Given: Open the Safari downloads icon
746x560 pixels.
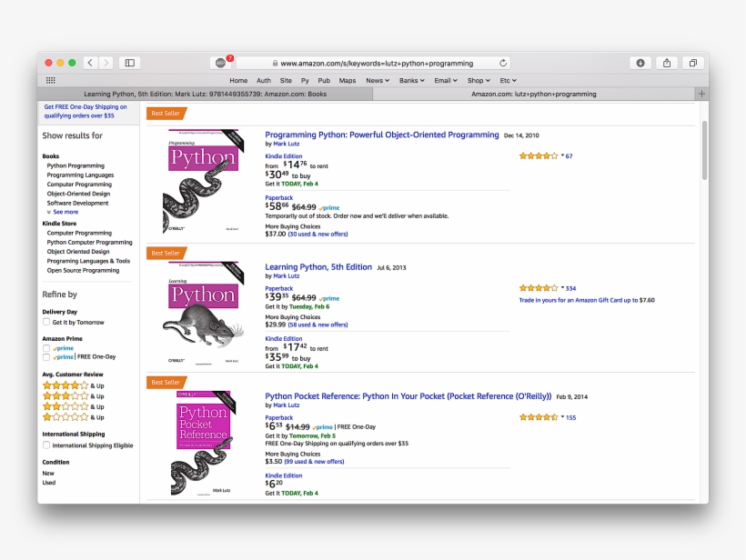Looking at the screenshot, I should [640, 63].
